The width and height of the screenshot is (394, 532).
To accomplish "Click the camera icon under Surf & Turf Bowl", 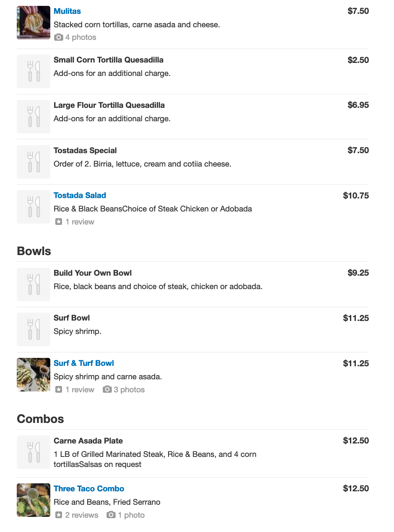I will [x=107, y=390].
